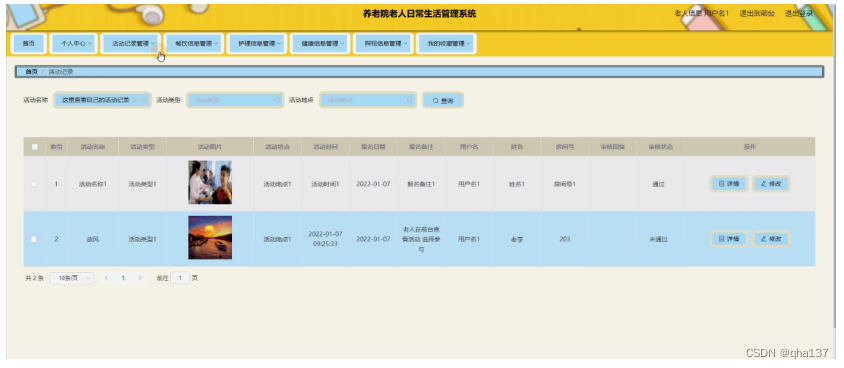Select the 活动名称1 cell

93,184
